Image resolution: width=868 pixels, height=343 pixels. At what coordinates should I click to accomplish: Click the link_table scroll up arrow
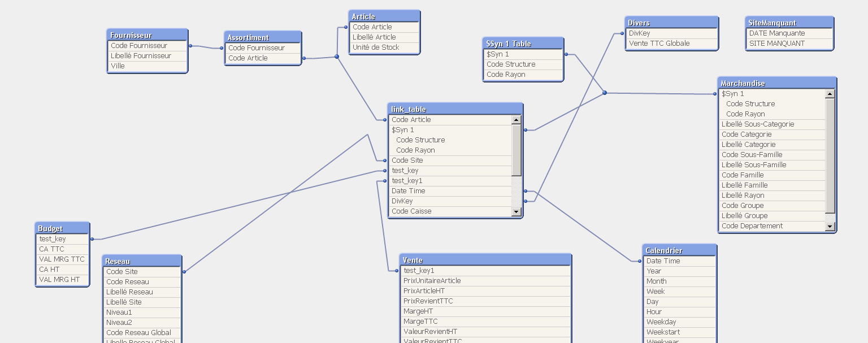[x=516, y=120]
